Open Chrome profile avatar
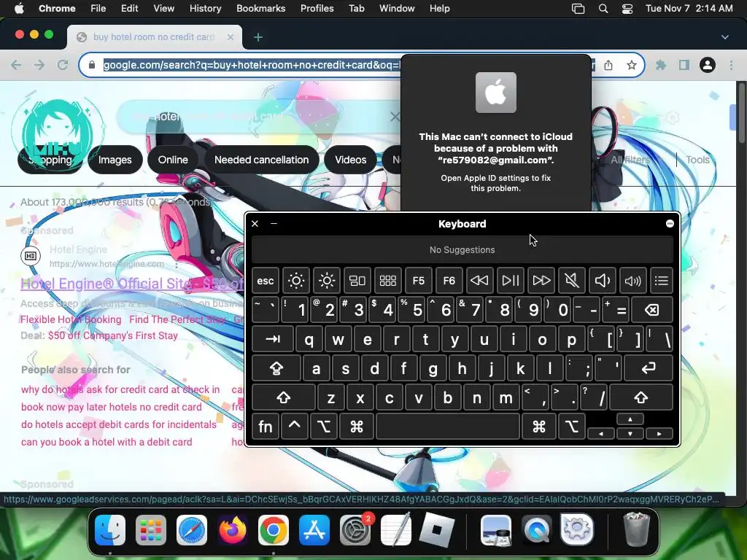Screen dimensions: 747x560 708,65
